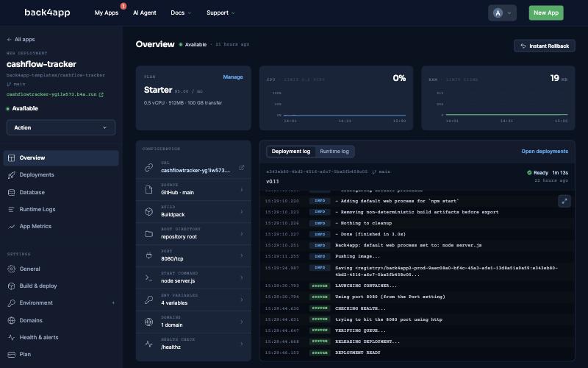
Task: Click the New App button
Action: 546,13
